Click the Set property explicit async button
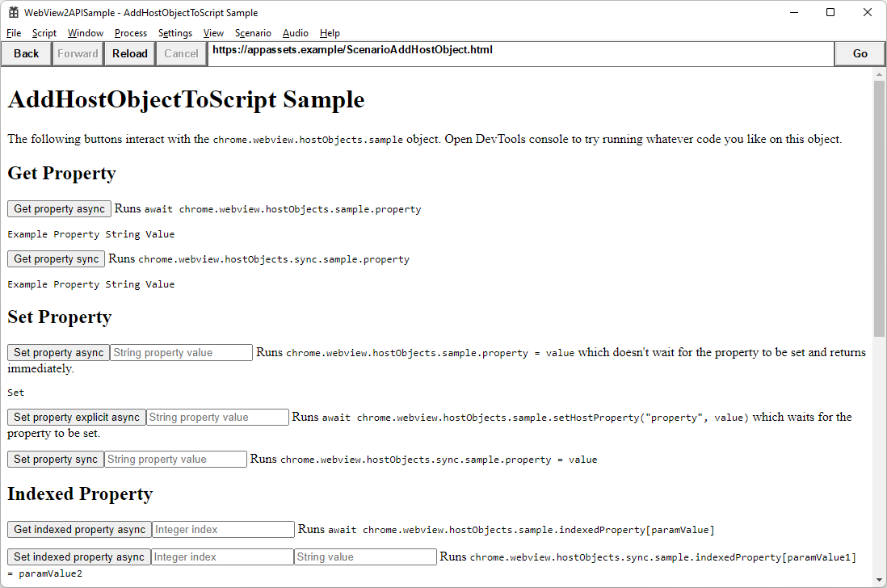887x588 pixels. click(x=76, y=417)
